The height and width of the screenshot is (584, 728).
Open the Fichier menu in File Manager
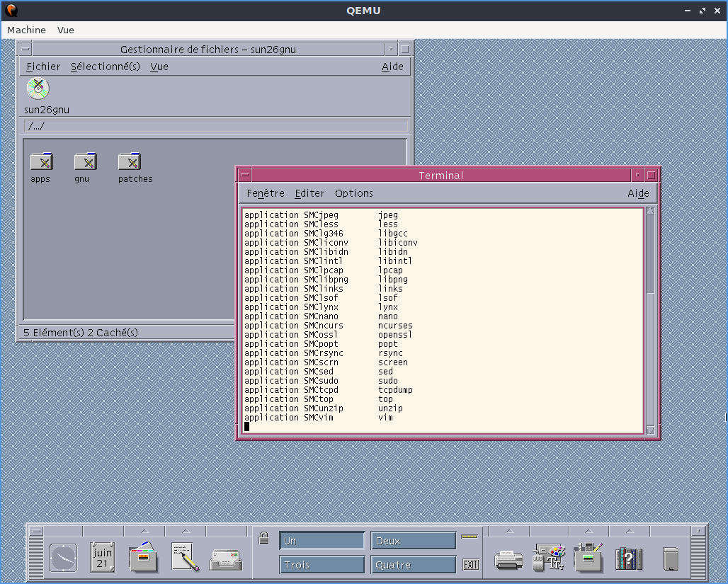click(43, 67)
